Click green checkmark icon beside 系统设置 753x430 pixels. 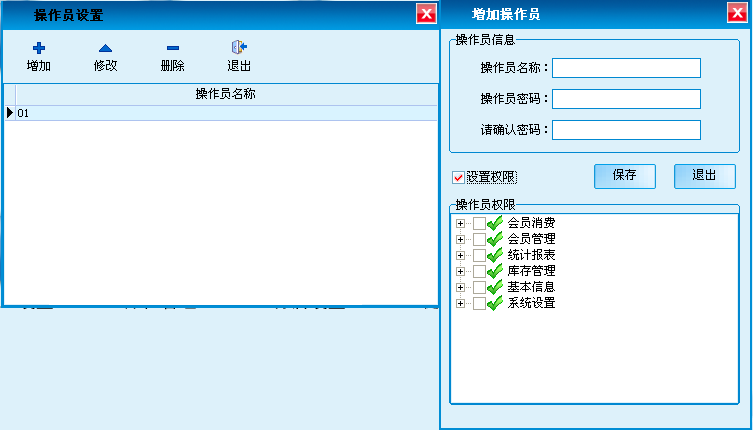point(495,303)
